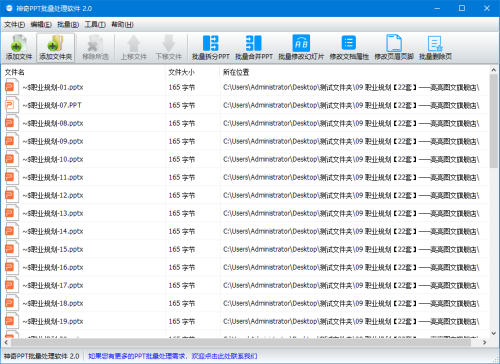Open the 文件(F) menu
500x364 pixels.
click(x=15, y=25)
